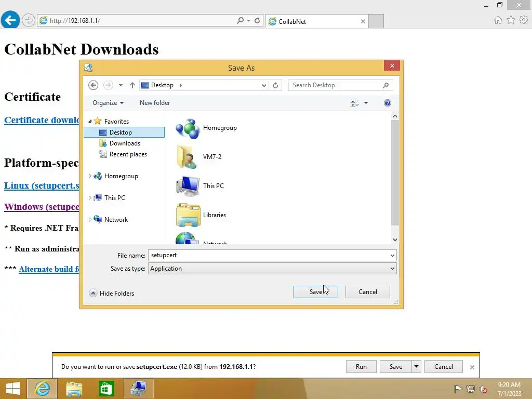The image size is (532, 399).
Task: Open the Linux setupcert link
Action: coord(42,185)
